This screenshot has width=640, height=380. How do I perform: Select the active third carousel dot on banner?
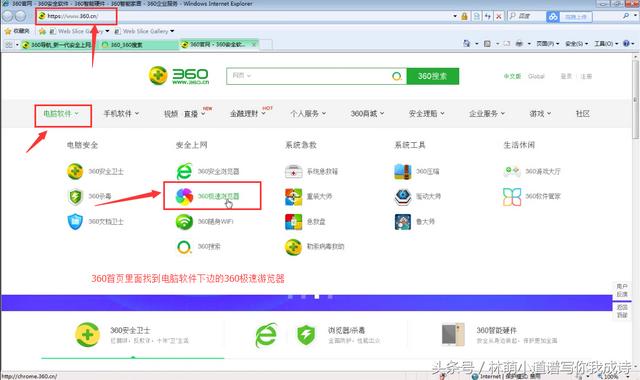(x=317, y=297)
